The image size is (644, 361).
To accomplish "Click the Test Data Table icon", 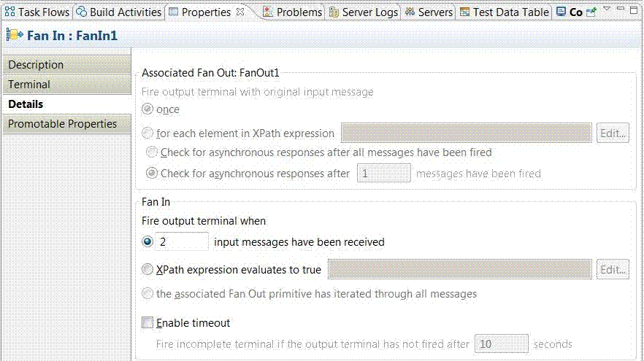I will tap(464, 12).
